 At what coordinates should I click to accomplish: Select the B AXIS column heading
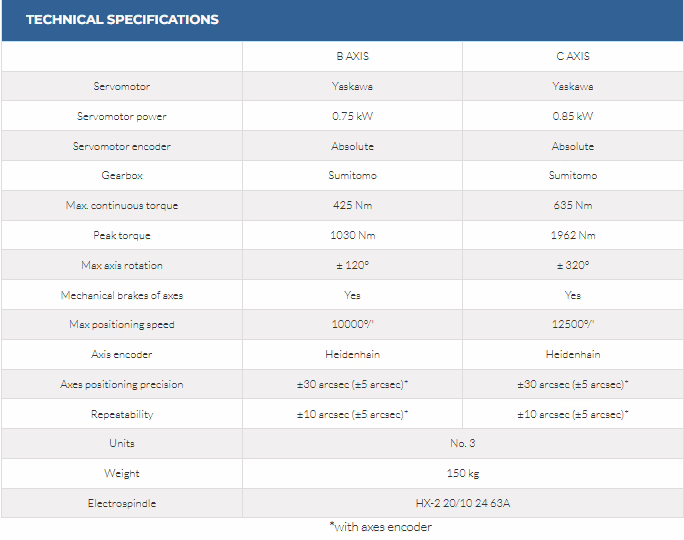click(x=352, y=56)
